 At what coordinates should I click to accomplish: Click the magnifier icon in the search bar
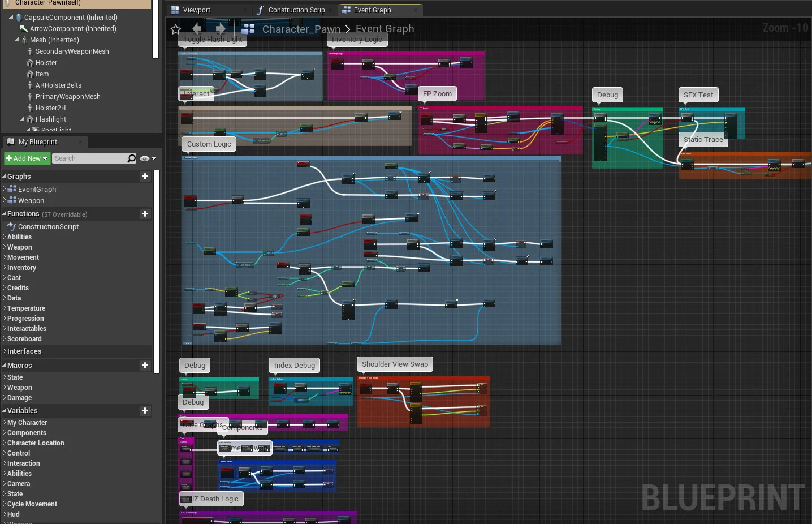click(131, 158)
